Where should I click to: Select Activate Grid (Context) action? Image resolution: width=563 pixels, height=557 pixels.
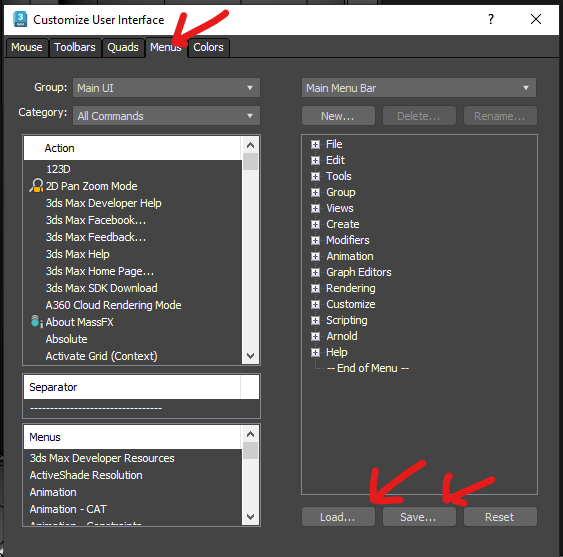102,356
